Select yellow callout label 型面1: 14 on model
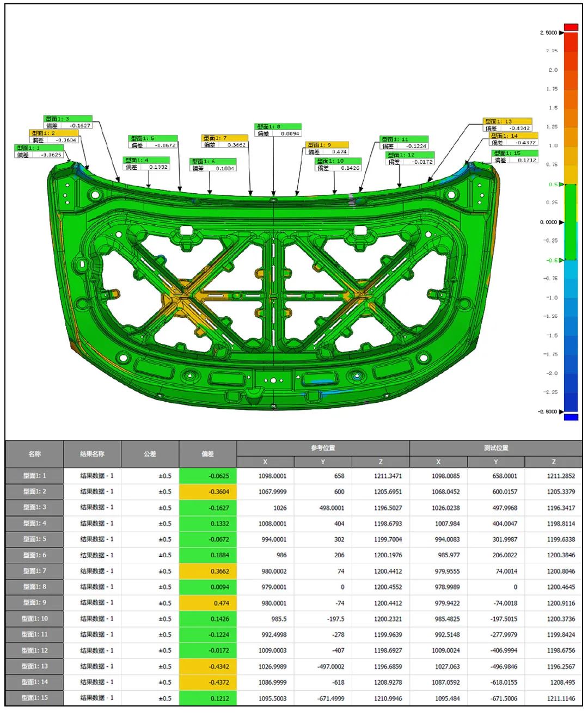This screenshot has width=588, height=713. pos(514,136)
